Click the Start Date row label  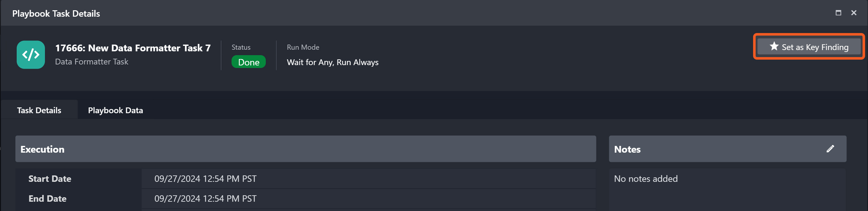[49, 179]
